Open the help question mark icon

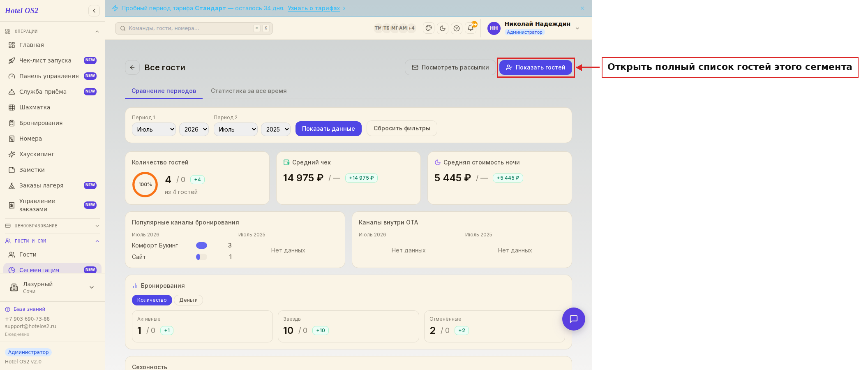pyautogui.click(x=457, y=28)
